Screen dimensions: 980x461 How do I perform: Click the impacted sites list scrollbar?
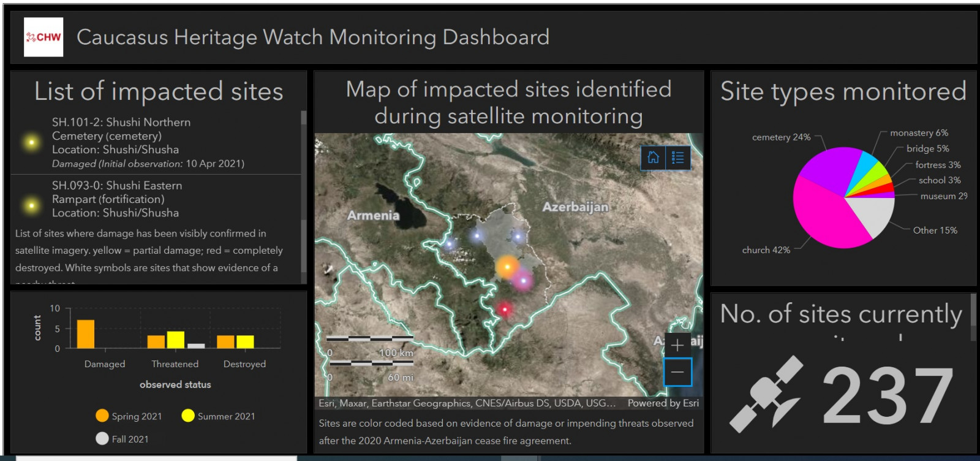click(303, 184)
